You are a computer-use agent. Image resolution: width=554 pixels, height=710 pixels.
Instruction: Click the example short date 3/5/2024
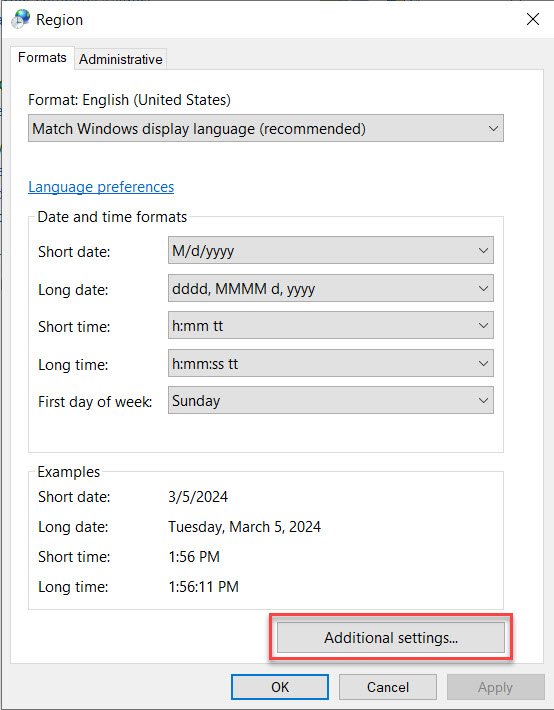(198, 497)
